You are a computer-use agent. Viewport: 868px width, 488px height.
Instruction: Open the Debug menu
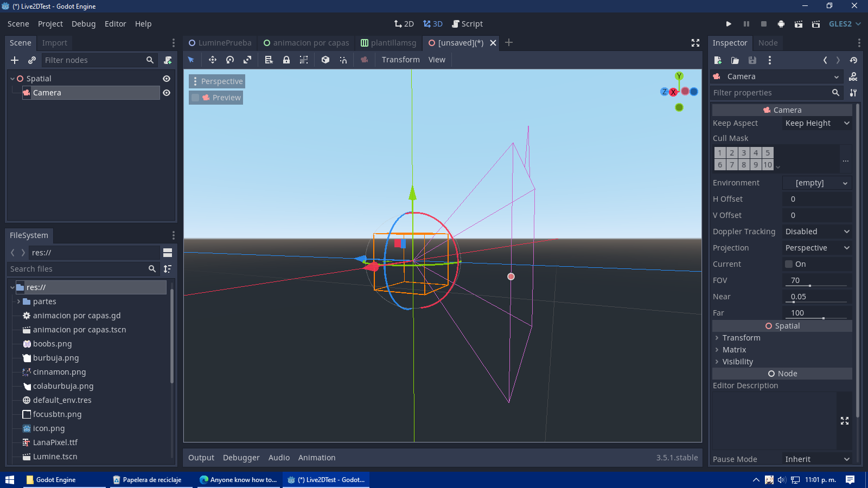click(84, 23)
